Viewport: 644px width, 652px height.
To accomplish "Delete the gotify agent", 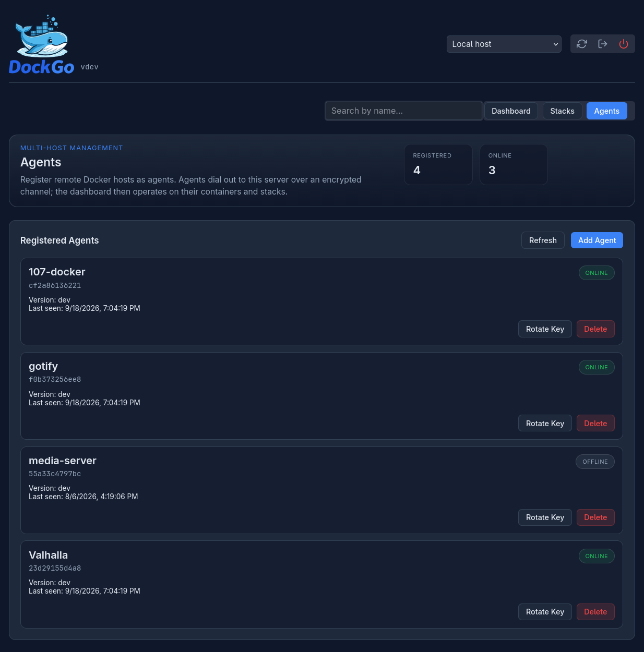I will coord(595,423).
